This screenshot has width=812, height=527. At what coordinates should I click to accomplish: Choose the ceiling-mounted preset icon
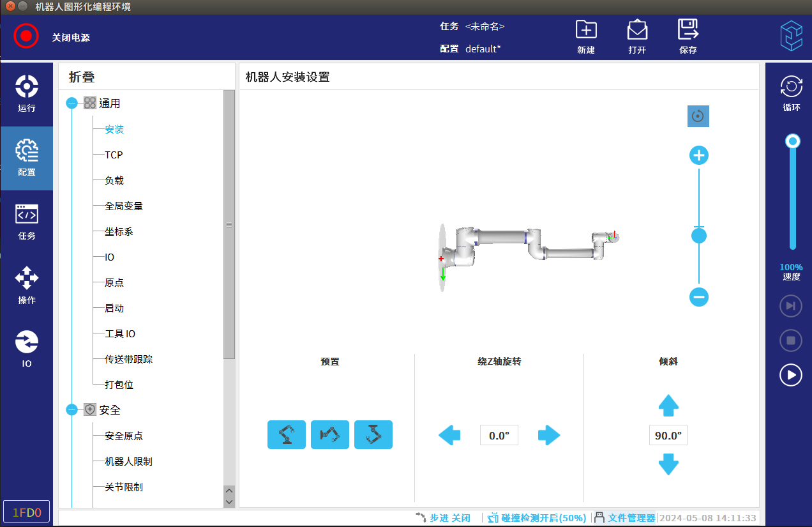(373, 435)
